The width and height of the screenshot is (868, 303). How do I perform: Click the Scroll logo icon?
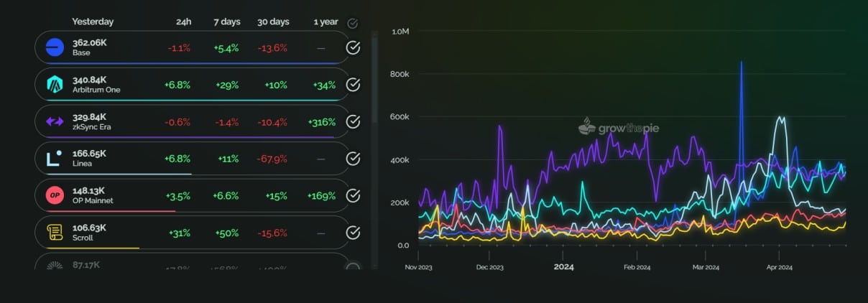[55, 233]
